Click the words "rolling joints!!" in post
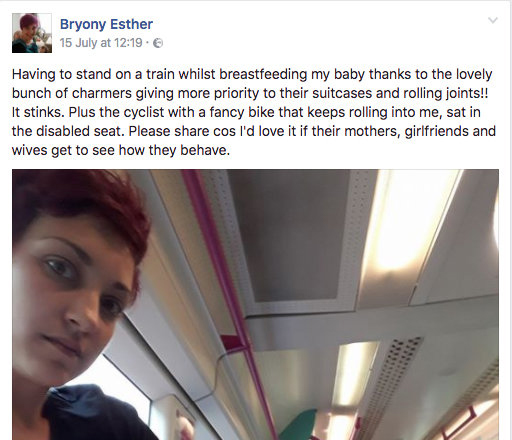 [x=446, y=93]
